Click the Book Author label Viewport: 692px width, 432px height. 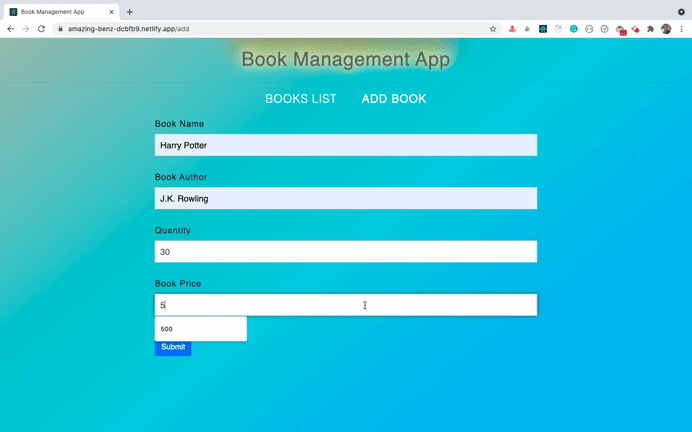coord(181,177)
